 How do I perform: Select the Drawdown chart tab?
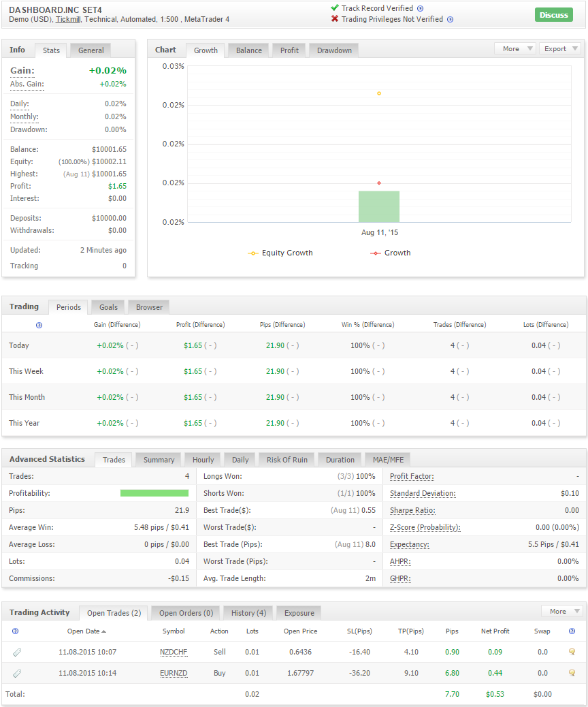pos(334,50)
